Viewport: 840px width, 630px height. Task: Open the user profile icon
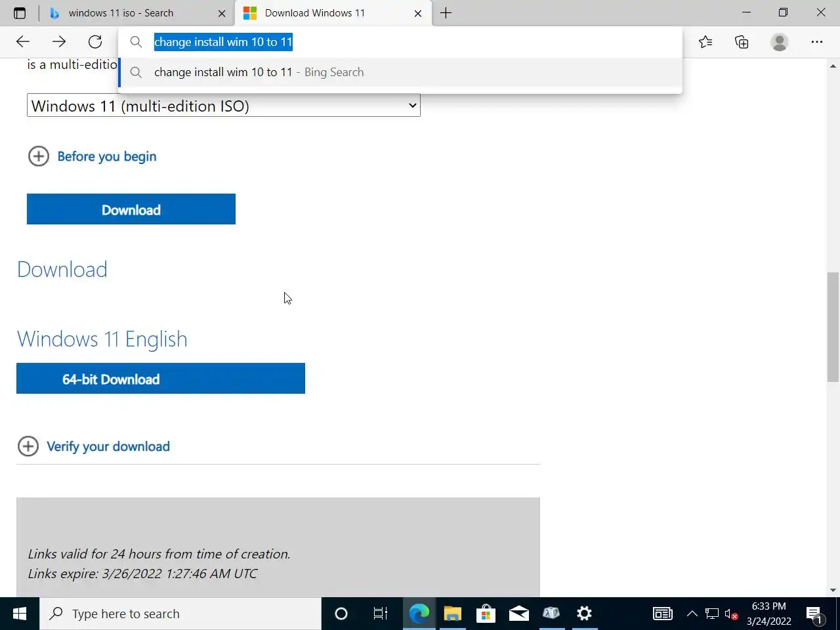pos(780,42)
